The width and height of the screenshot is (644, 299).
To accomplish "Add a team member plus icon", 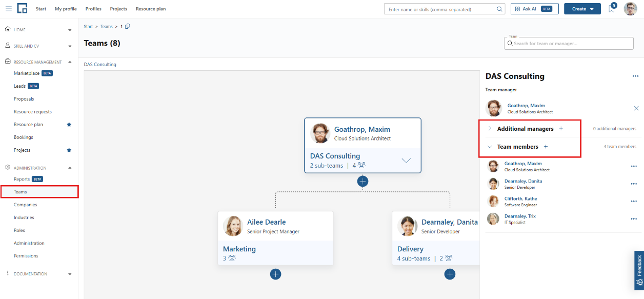I will (546, 147).
